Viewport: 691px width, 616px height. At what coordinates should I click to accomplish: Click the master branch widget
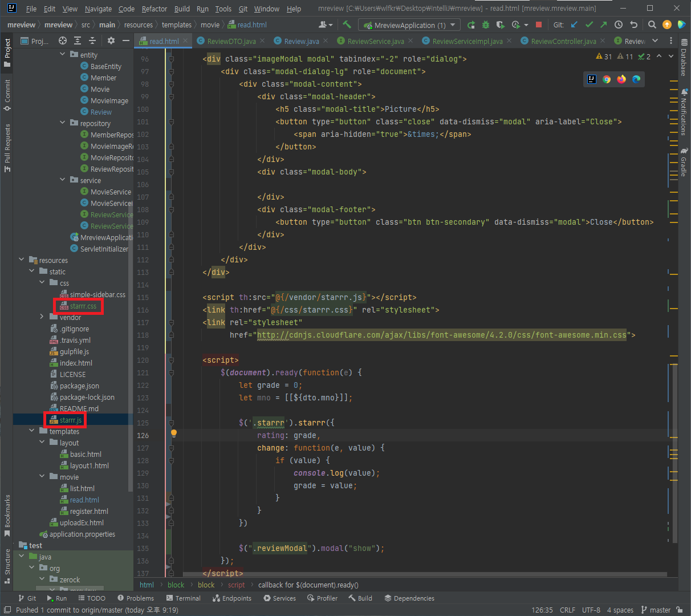(656, 610)
